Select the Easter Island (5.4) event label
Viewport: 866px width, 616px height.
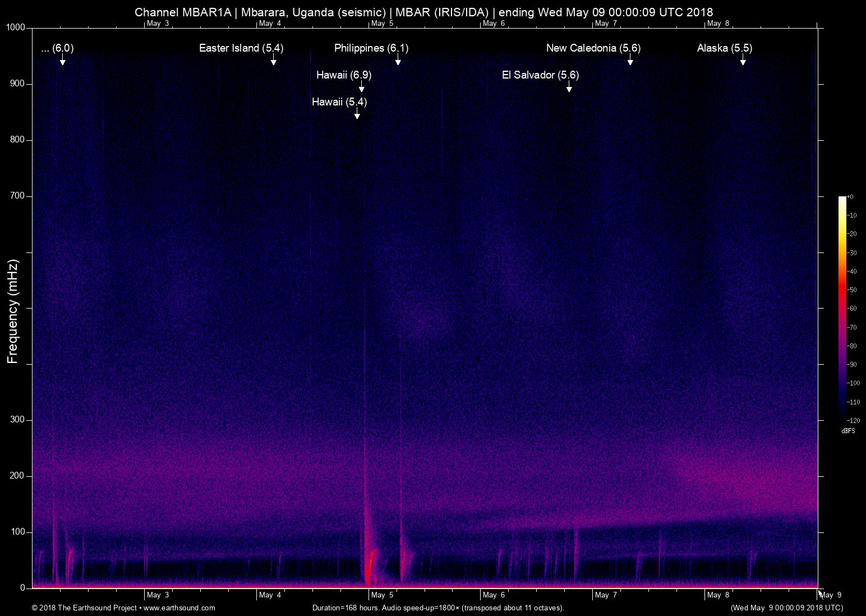tap(241, 48)
